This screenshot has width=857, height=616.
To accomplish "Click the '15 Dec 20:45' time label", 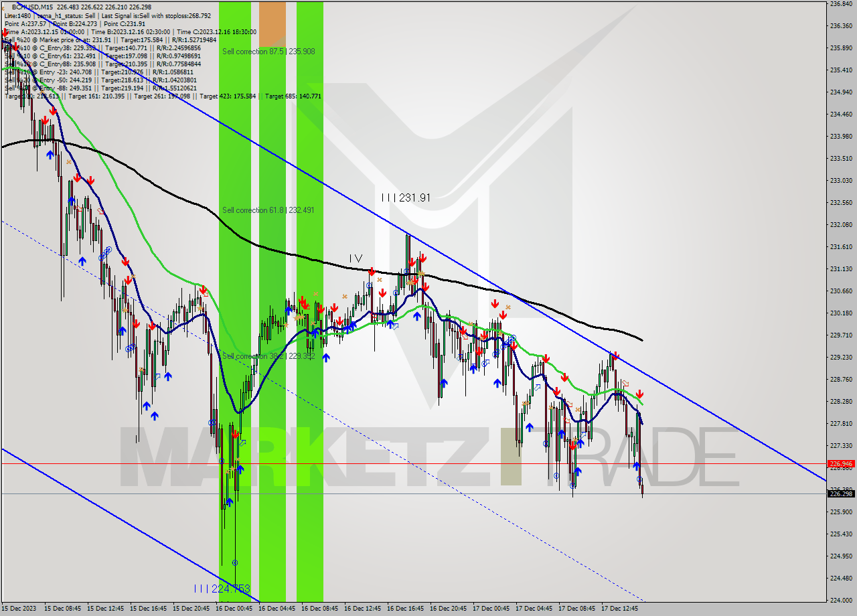I will [x=191, y=609].
